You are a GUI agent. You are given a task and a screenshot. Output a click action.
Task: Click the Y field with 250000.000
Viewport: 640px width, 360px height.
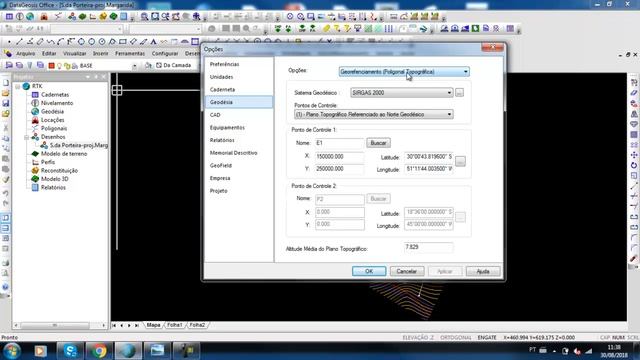point(339,169)
